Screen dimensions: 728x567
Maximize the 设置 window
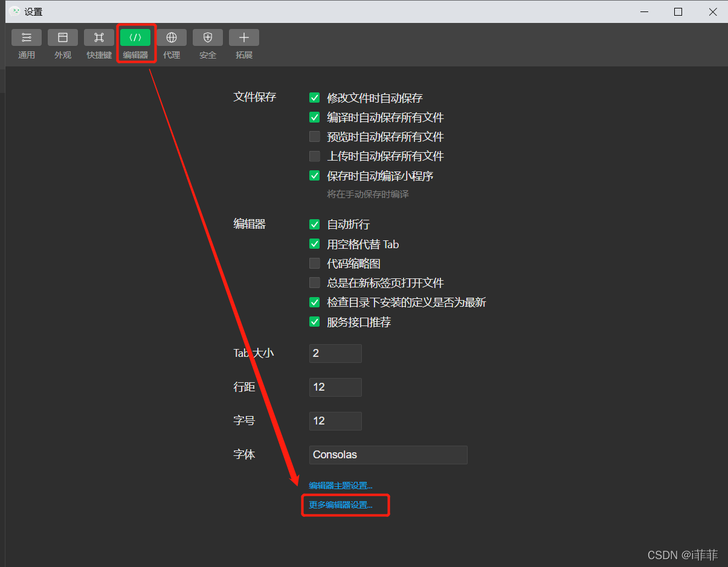678,11
